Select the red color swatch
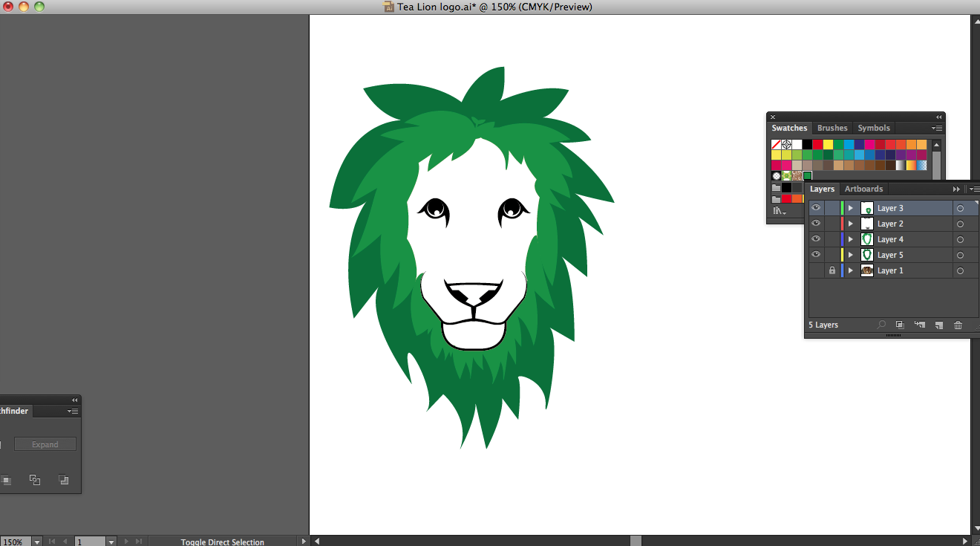The width and height of the screenshot is (980, 546). (x=817, y=145)
